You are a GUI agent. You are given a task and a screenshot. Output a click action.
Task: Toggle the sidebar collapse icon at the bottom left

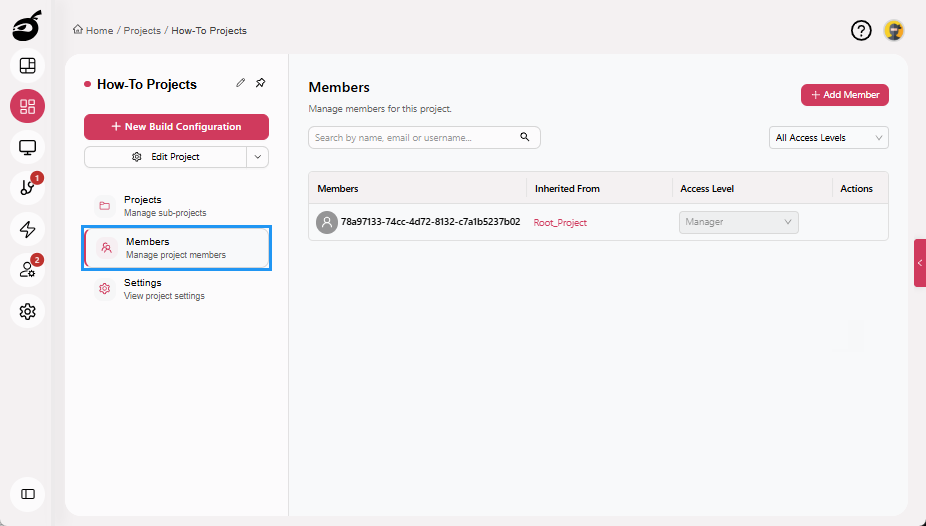[x=28, y=494]
